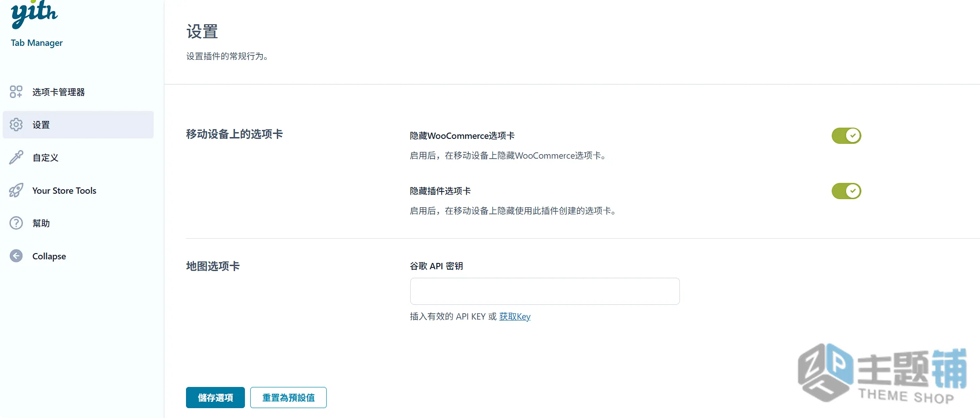
Task: Open the 获取Key link
Action: pos(514,316)
